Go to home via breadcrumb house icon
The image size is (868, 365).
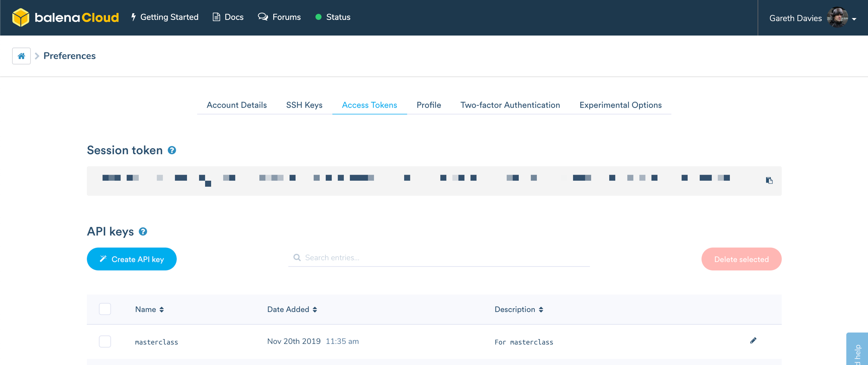[x=21, y=56]
